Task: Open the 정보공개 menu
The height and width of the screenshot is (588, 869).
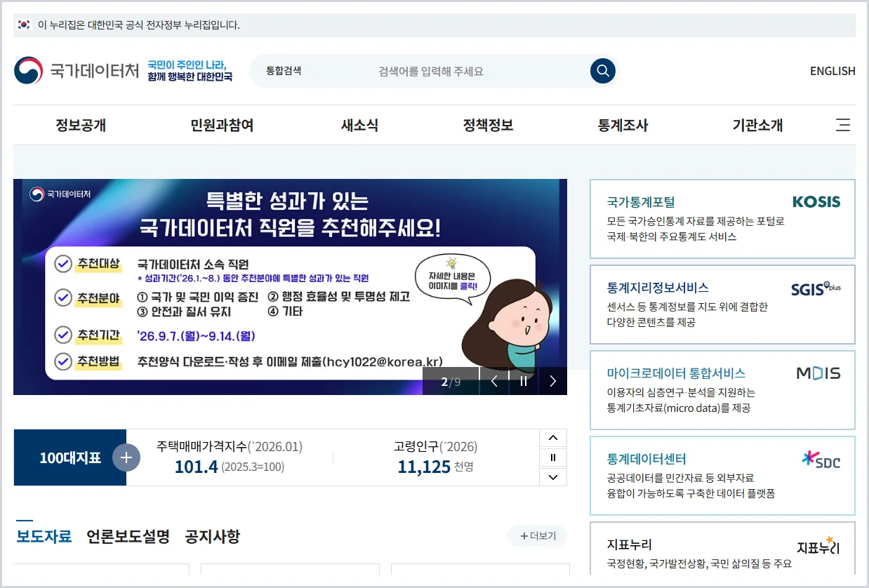Action: coord(81,126)
